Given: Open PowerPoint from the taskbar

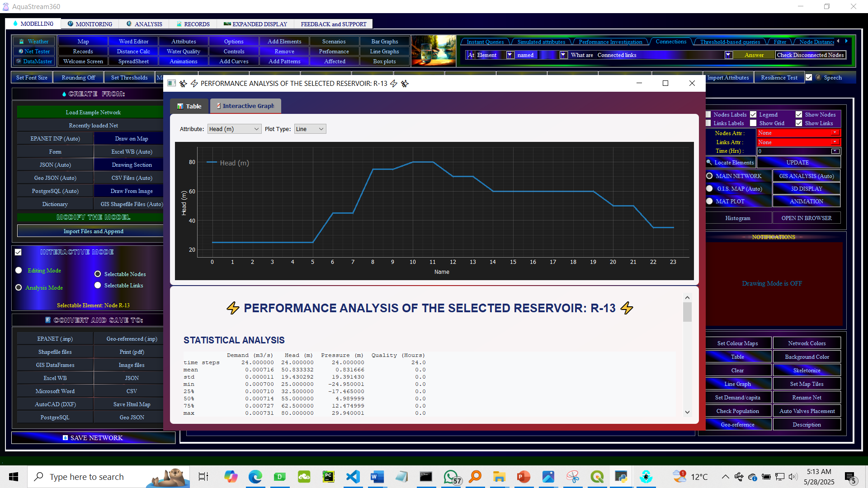Looking at the screenshot, I should (524, 477).
